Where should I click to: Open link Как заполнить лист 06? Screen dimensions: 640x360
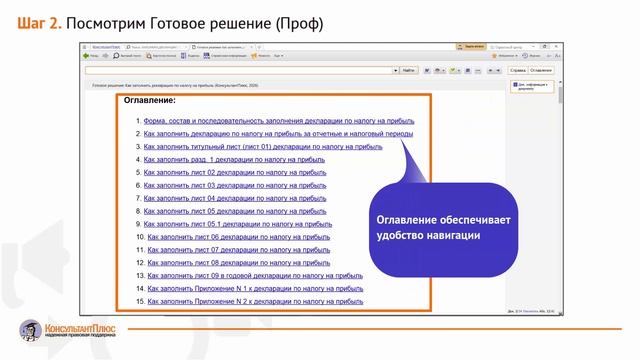pos(239,237)
